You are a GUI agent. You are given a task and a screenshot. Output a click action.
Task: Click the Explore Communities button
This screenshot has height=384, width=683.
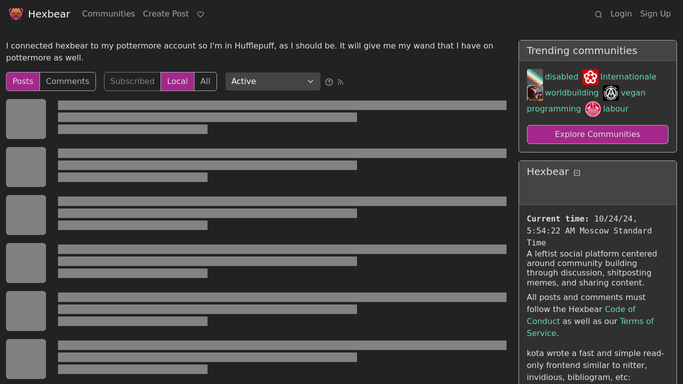[x=598, y=134]
